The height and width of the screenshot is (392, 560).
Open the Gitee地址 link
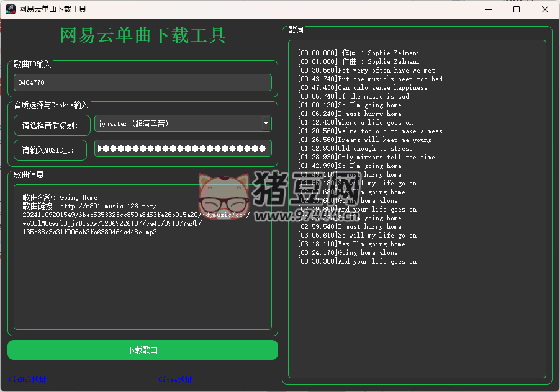[x=175, y=380]
